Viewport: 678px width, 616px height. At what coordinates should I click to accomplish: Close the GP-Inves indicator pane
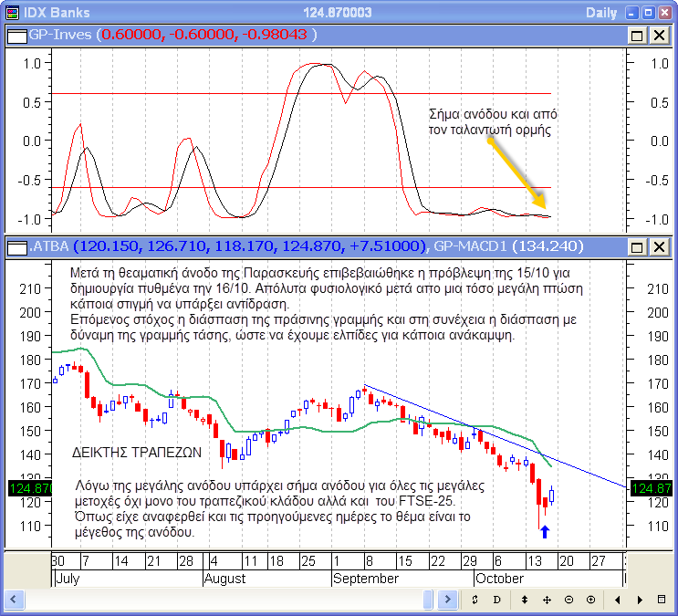658,35
